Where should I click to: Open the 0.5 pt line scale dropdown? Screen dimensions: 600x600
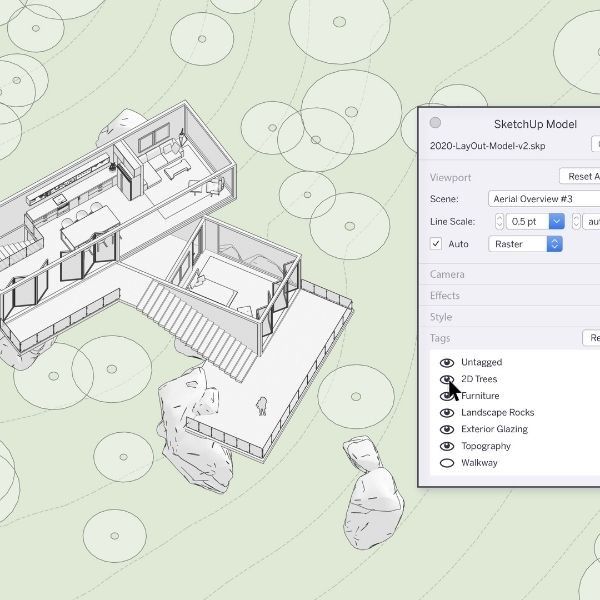click(556, 221)
